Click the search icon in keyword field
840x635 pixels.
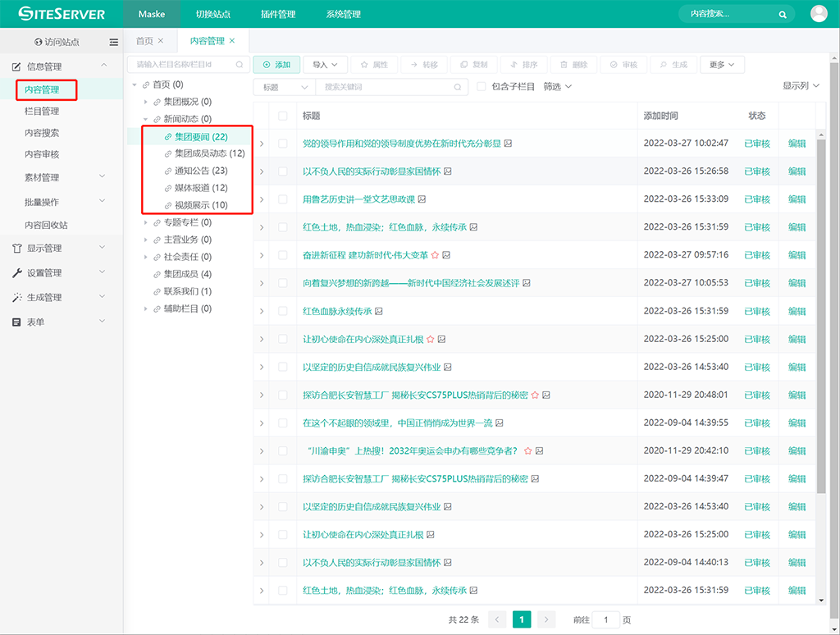(x=458, y=87)
